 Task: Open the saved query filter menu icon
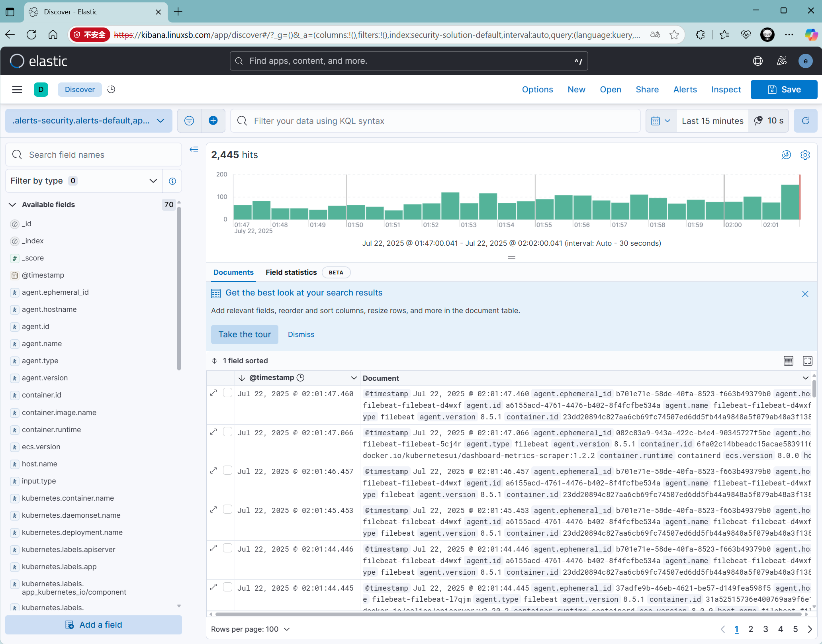(189, 121)
